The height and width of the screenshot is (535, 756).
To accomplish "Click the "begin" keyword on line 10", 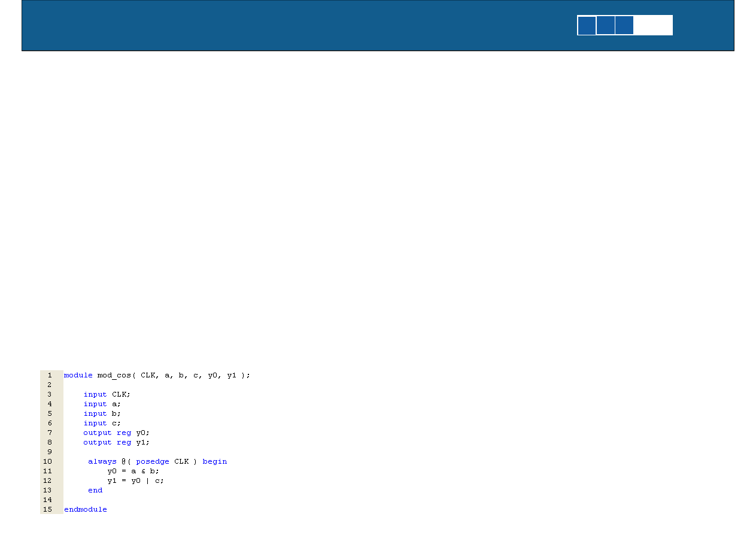I will [x=215, y=462].
